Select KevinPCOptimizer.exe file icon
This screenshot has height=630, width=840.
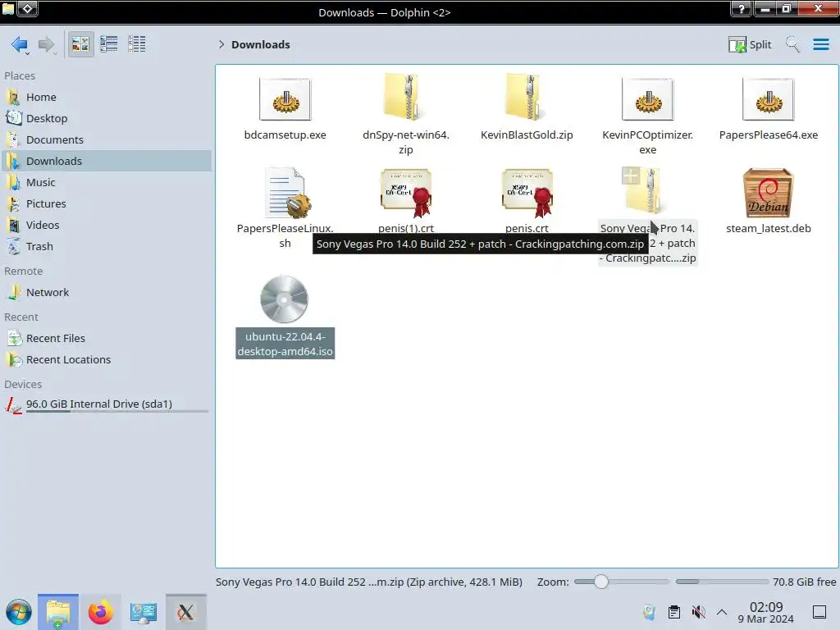point(648,99)
